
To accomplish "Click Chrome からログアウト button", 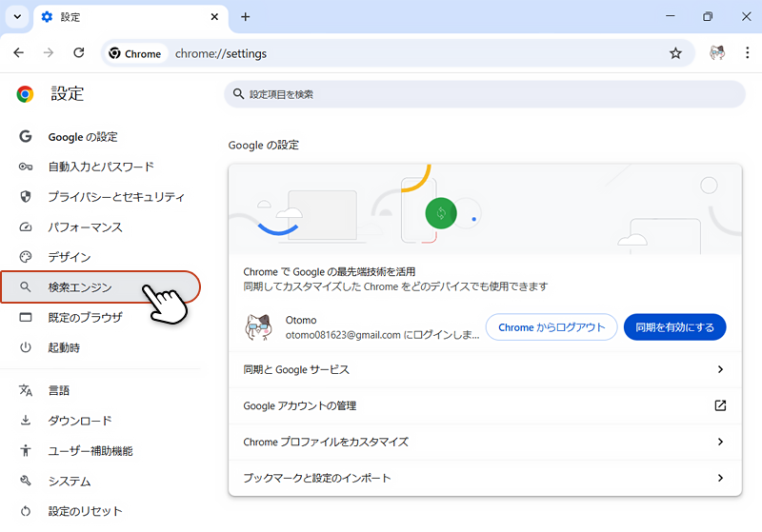I will click(x=551, y=327).
